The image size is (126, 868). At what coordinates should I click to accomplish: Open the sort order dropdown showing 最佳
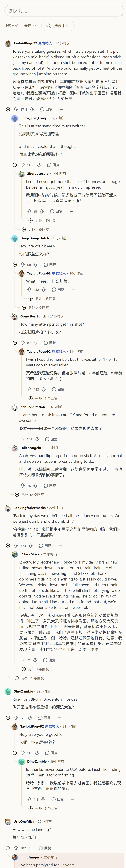(x=30, y=26)
